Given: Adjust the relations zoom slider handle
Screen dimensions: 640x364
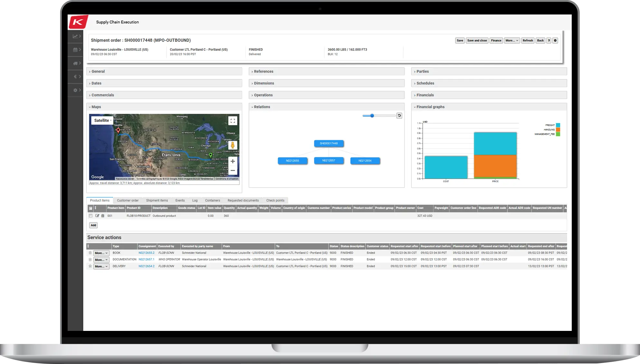Looking at the screenshot, I should [x=372, y=116].
